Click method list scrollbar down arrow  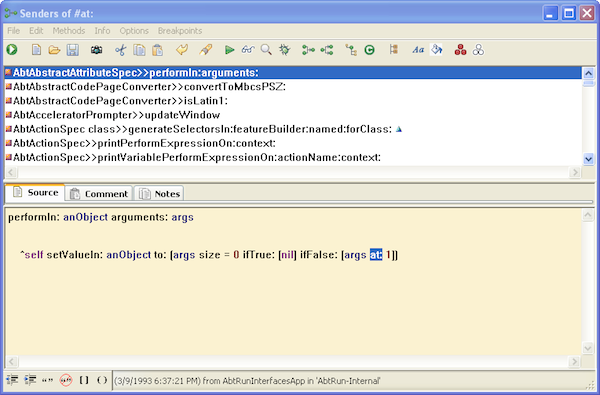[x=588, y=159]
